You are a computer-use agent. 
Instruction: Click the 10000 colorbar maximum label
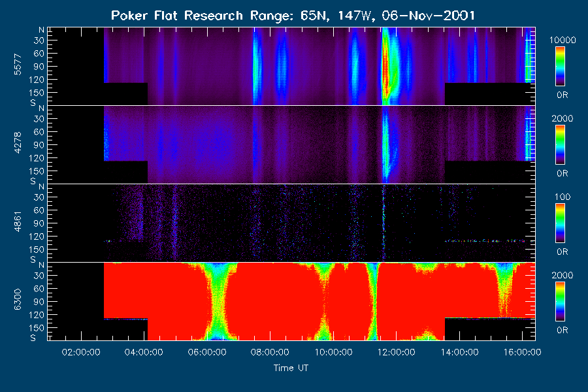563,40
